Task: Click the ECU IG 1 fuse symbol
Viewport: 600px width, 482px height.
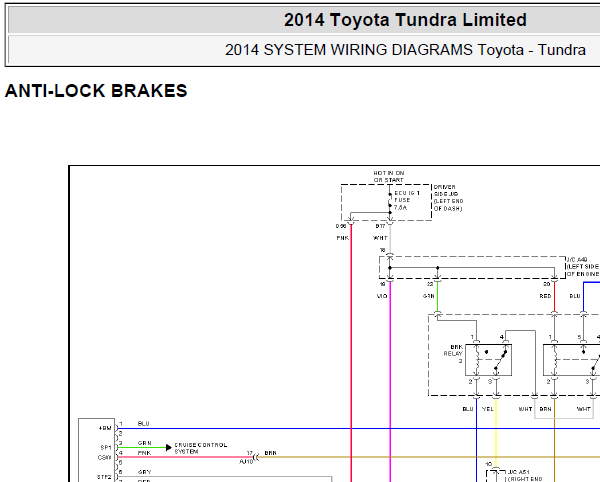Action: pyautogui.click(x=390, y=200)
